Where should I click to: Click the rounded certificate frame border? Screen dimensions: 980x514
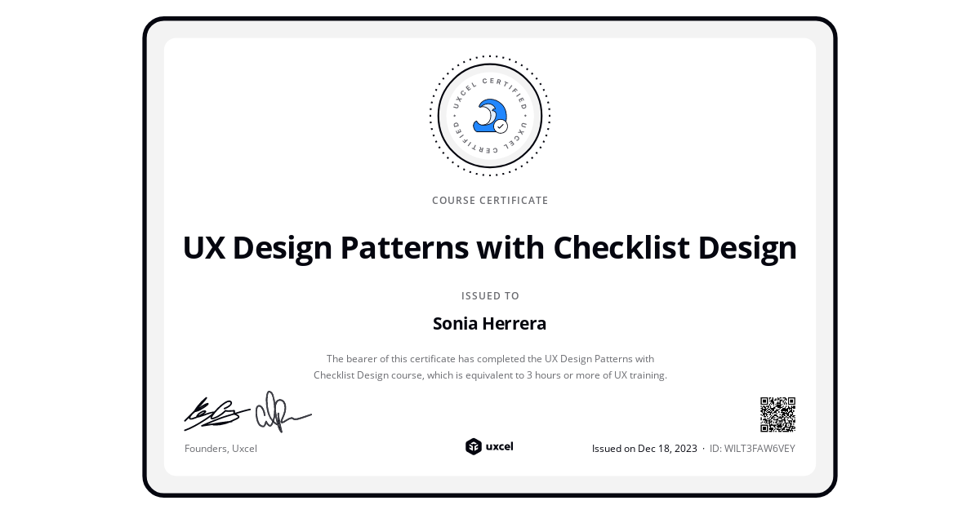point(490,18)
